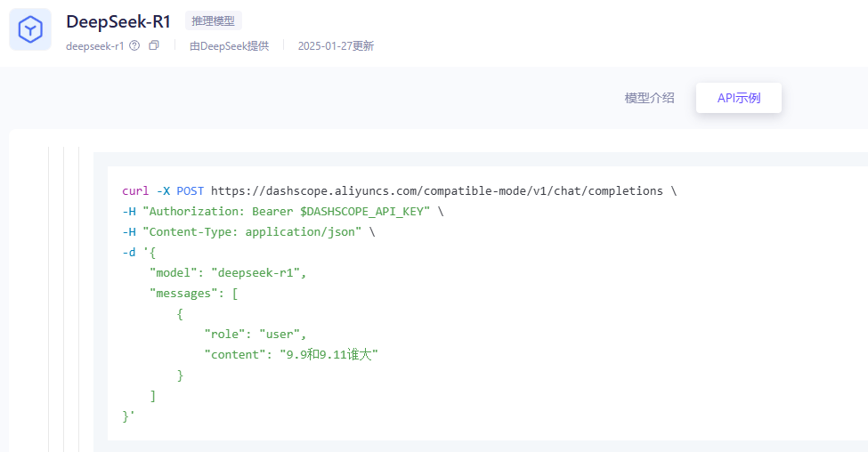Click the "role": "user" code line
The width and height of the screenshot is (868, 452).
256,335
